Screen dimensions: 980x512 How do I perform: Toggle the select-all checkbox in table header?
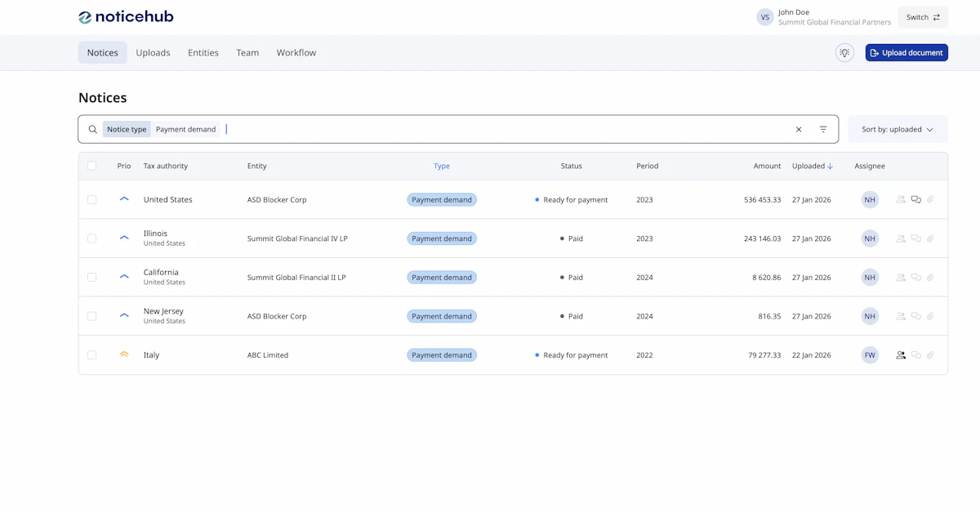click(91, 166)
